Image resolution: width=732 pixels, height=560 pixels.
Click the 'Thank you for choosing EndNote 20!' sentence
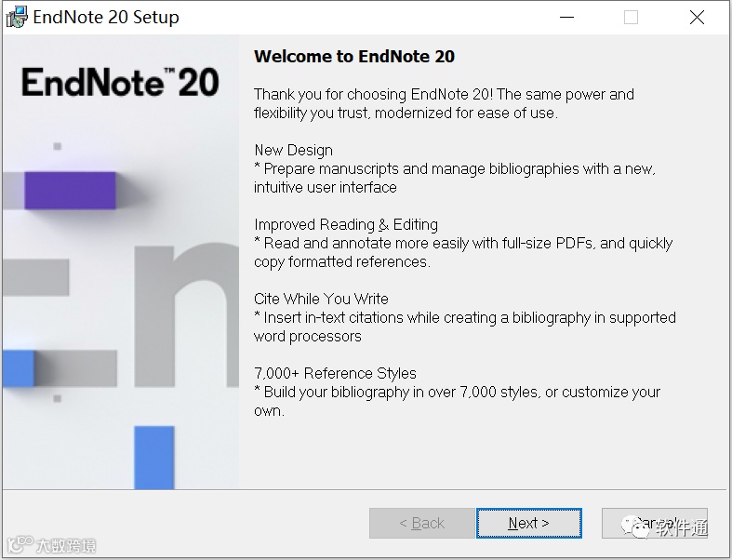pyautogui.click(x=374, y=94)
